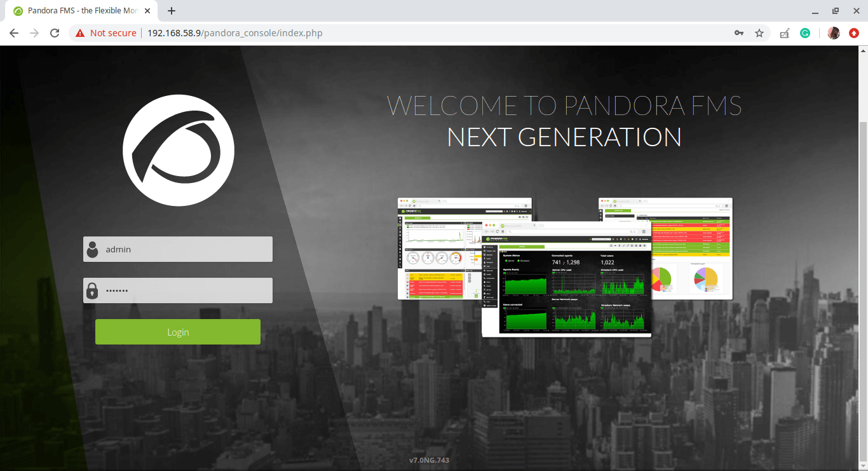
Task: Open the saved passwords key icon
Action: click(739, 33)
